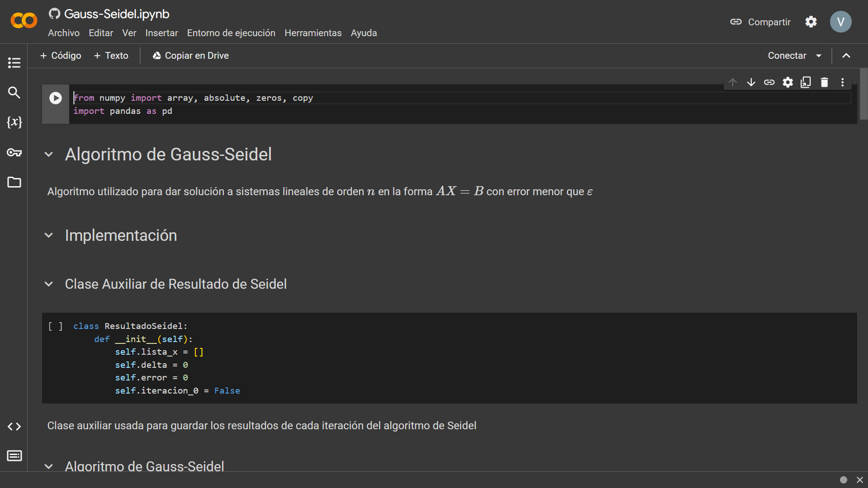
Task: Click the Gauss-Seidel.ipynb notebook title
Action: coord(117,14)
